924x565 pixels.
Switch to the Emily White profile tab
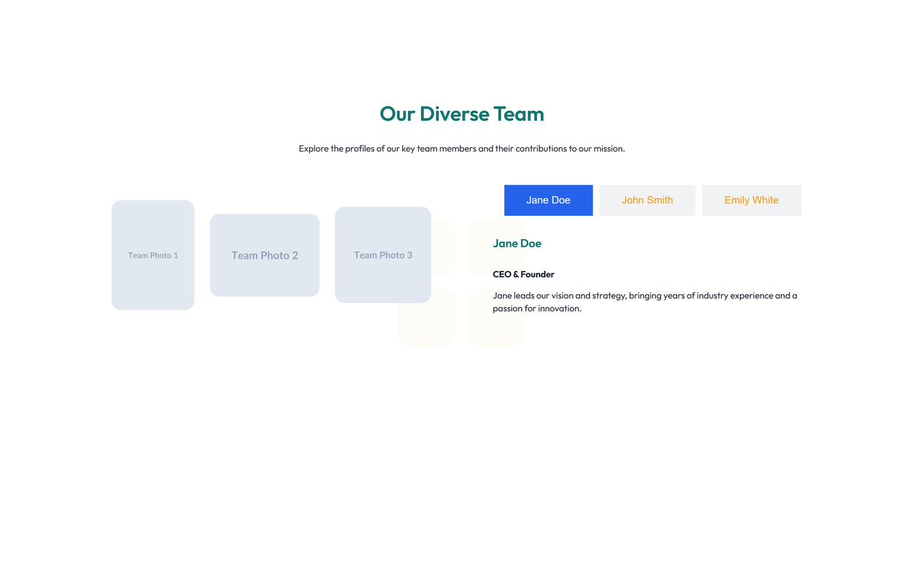[751, 200]
